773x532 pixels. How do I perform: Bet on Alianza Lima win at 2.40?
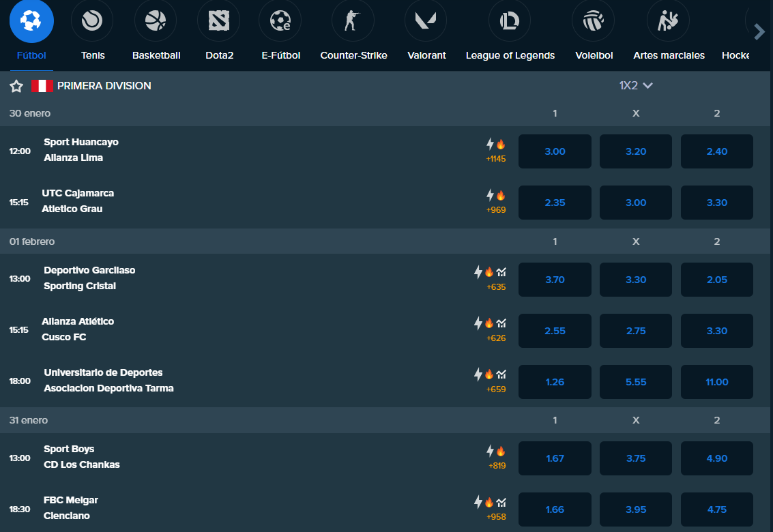717,151
